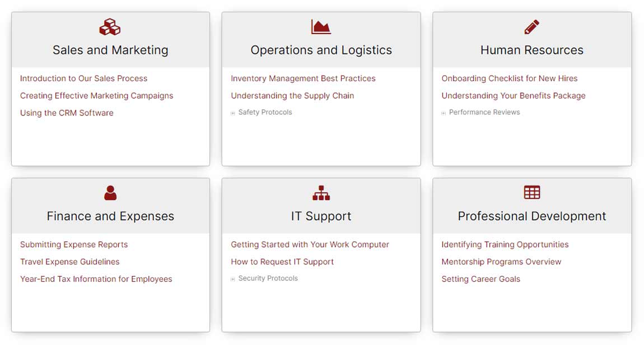
Task: Open Introduction to Our Sales Process
Action: (83, 78)
